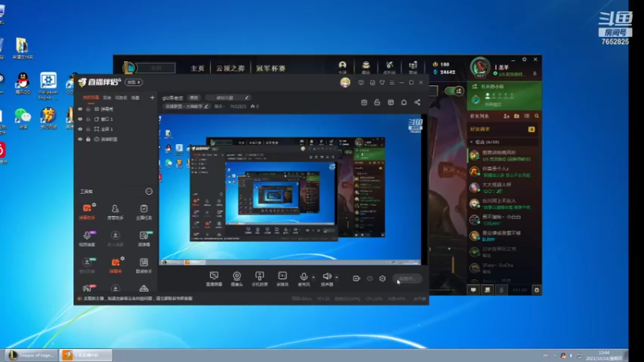Image resolution: width=644 pixels, height=362 pixels.
Task: Open the third-row rightmost toolbox assistant tool
Action: point(144,265)
